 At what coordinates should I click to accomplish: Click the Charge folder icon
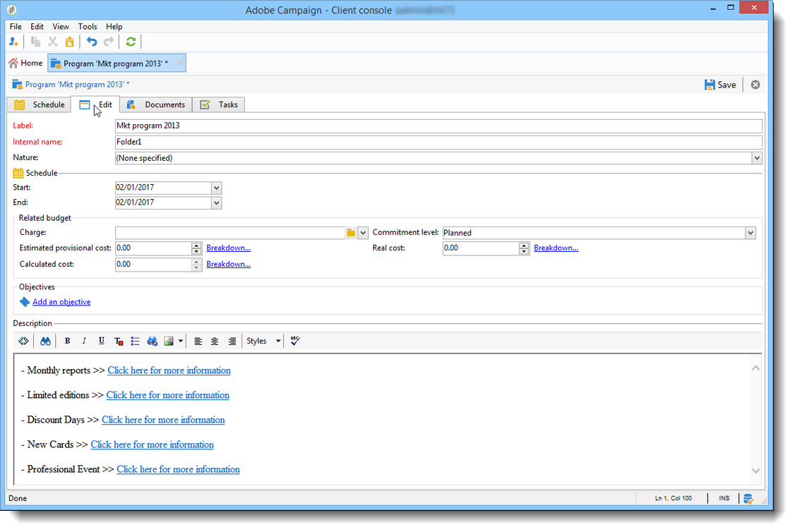[351, 233]
